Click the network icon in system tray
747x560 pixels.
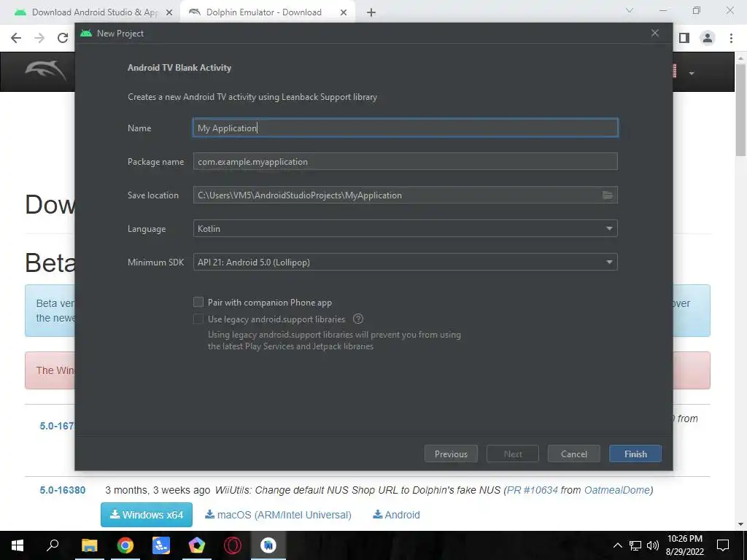pyautogui.click(x=635, y=545)
